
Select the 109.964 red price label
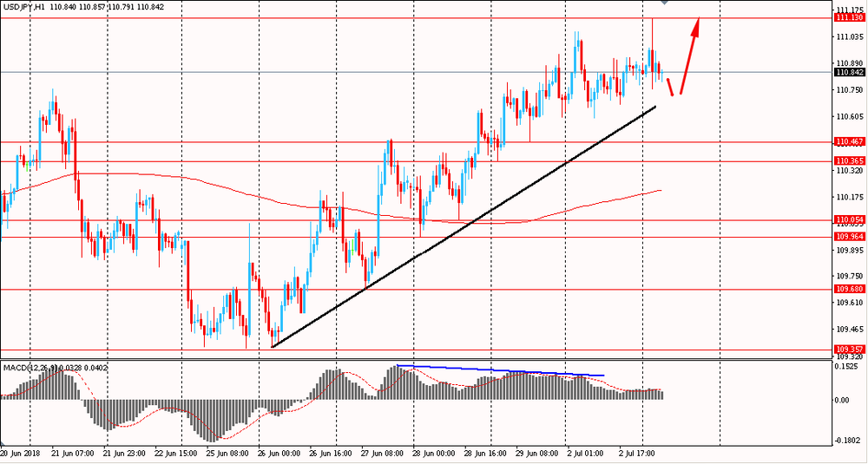pyautogui.click(x=849, y=237)
